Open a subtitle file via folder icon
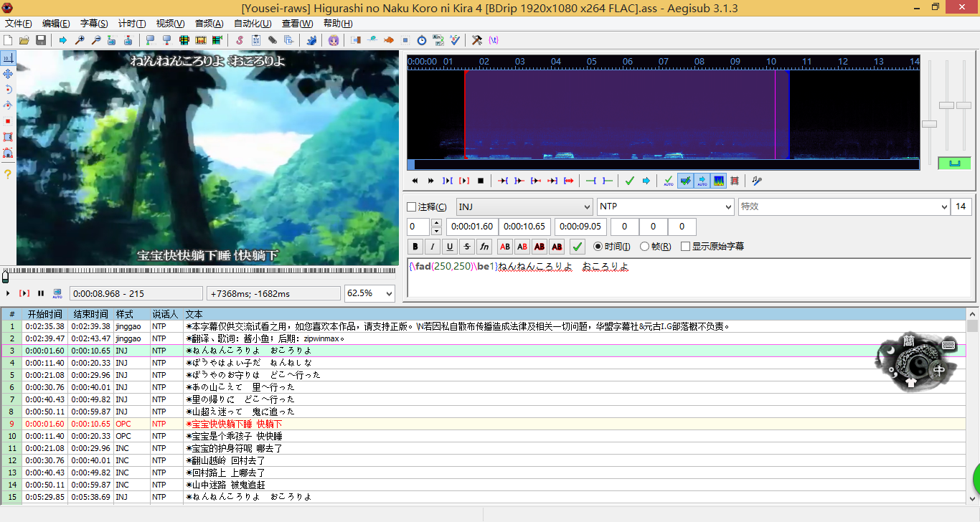The image size is (980, 522). (24, 40)
